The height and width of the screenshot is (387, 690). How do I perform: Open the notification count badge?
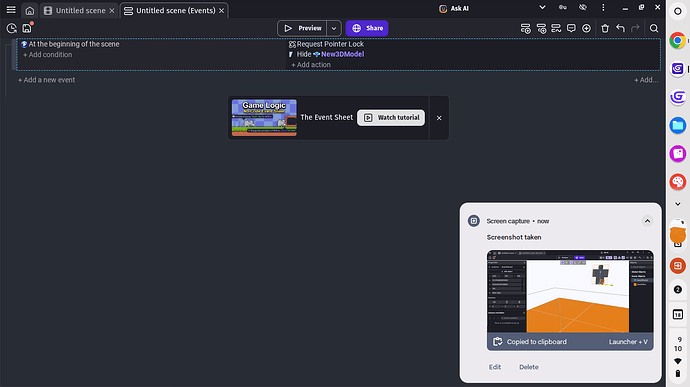click(x=678, y=290)
